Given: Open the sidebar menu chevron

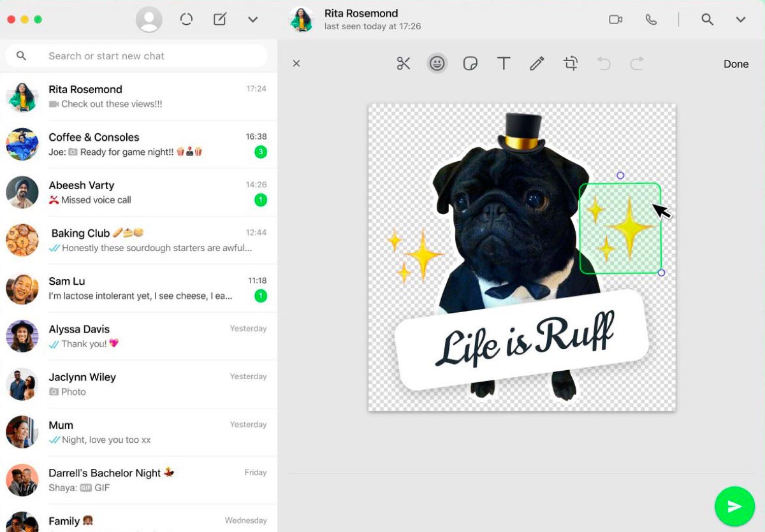Looking at the screenshot, I should [x=253, y=20].
